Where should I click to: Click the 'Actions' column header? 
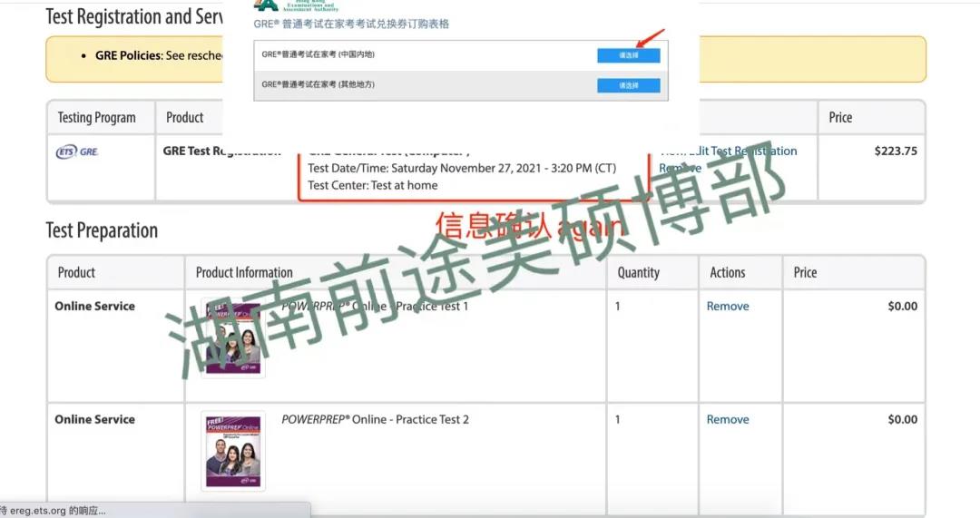728,272
